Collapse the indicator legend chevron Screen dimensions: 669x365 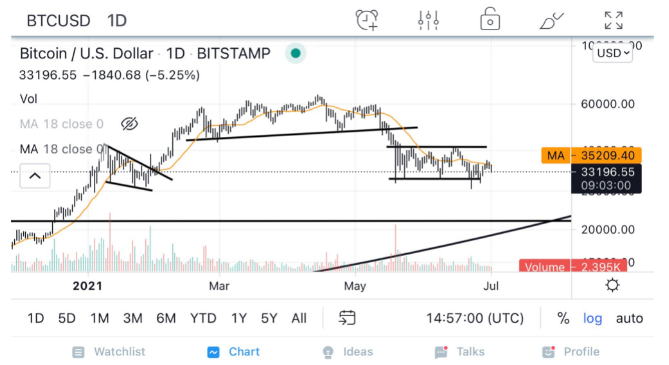(x=35, y=176)
